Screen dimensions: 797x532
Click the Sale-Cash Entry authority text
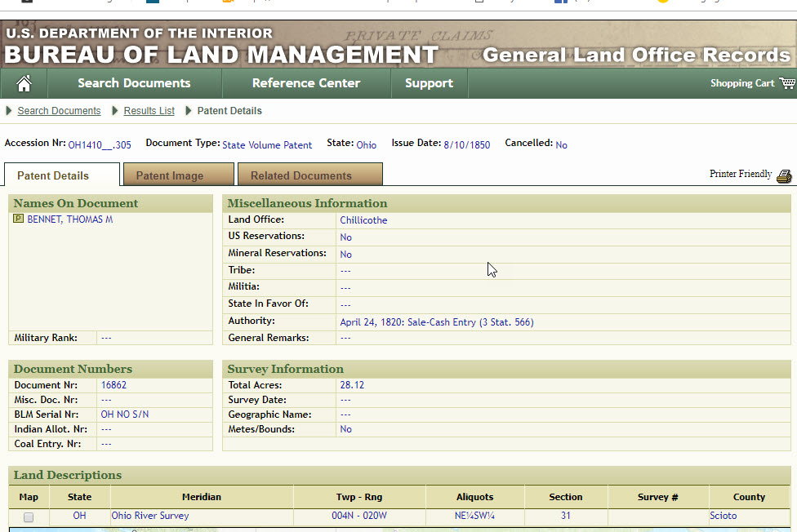point(439,322)
